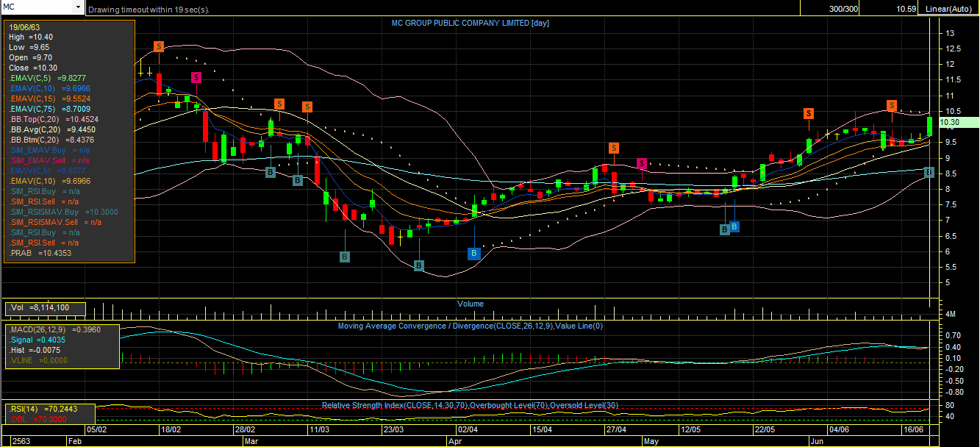Screen dimensions: 980x447
Task: Click the 'BB.Btm(C,20) =8.4376' legend entry
Action: (51, 140)
